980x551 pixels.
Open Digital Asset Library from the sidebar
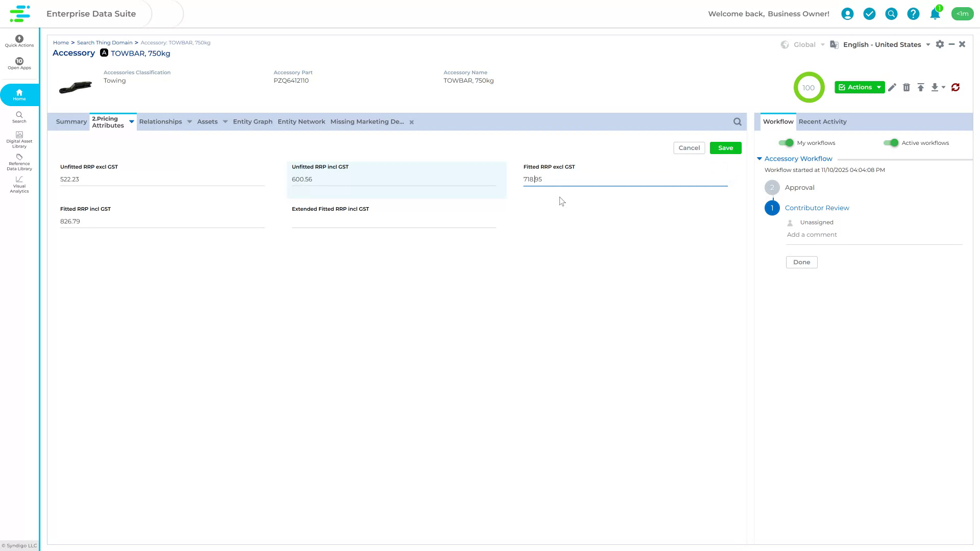point(19,139)
